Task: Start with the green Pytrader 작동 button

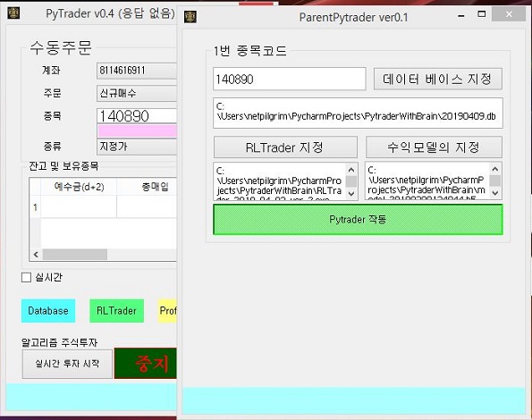Action: click(x=358, y=219)
